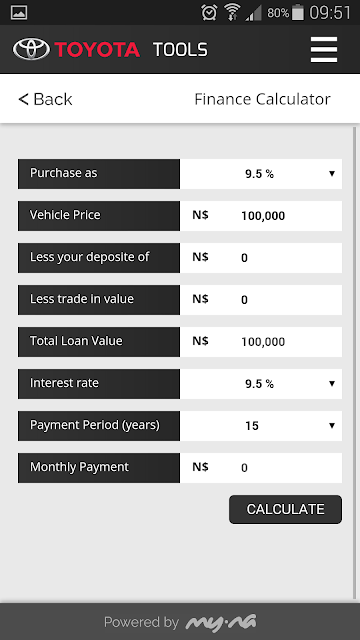Open Payment Period years dropdown
The image size is (360, 640).
coord(261,426)
